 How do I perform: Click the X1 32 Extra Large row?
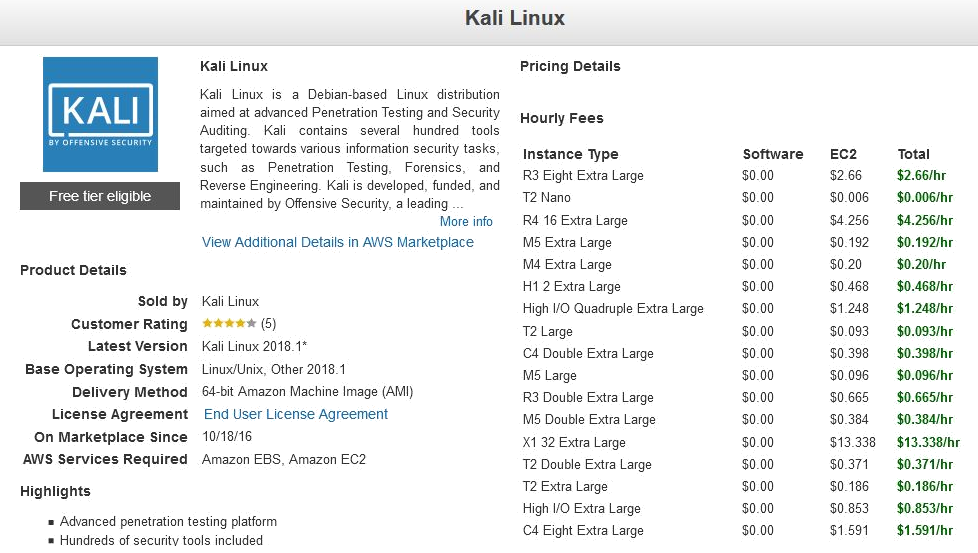[574, 442]
